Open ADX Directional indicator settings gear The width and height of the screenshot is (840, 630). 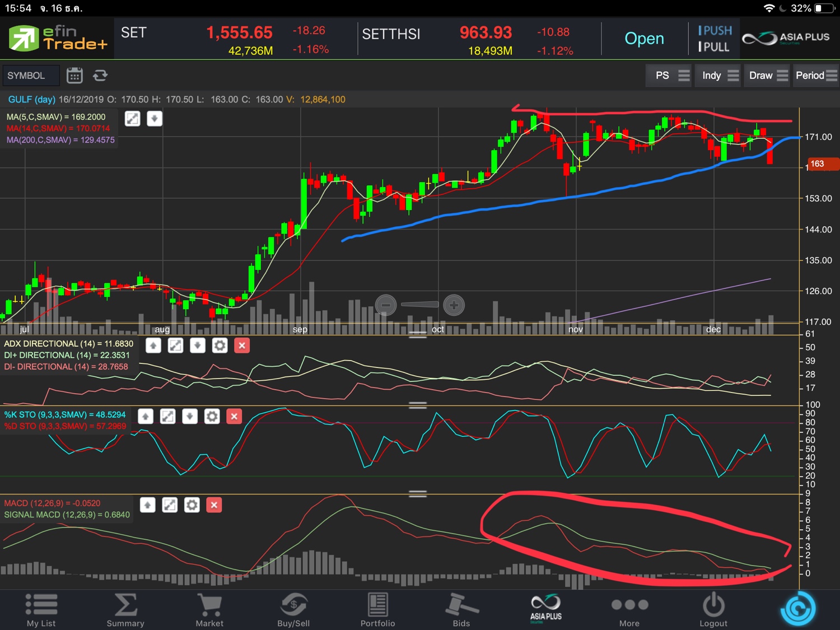coord(220,346)
